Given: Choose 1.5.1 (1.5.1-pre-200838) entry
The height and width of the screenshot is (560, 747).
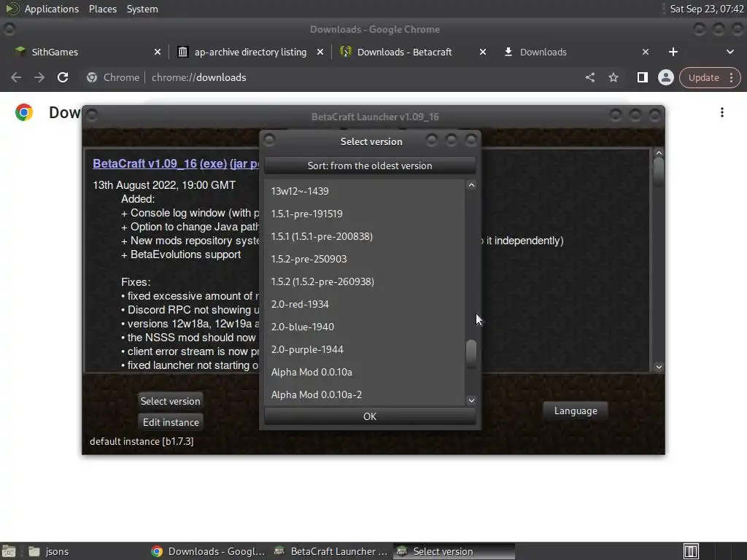Looking at the screenshot, I should (365, 236).
